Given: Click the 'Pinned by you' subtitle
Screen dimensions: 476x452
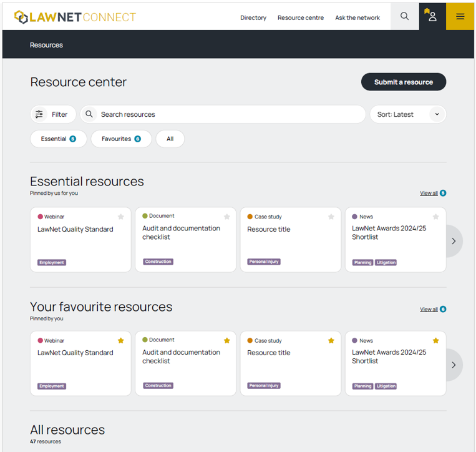Looking at the screenshot, I should [x=46, y=318].
